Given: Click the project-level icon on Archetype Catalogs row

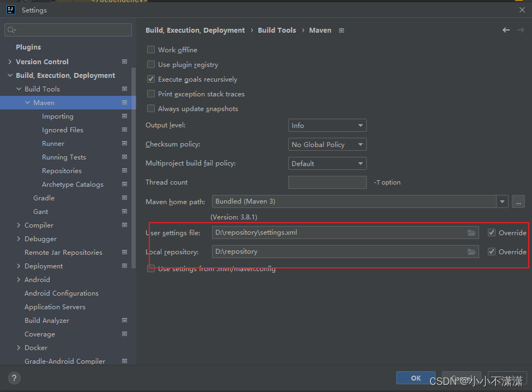Looking at the screenshot, I should [x=124, y=184].
